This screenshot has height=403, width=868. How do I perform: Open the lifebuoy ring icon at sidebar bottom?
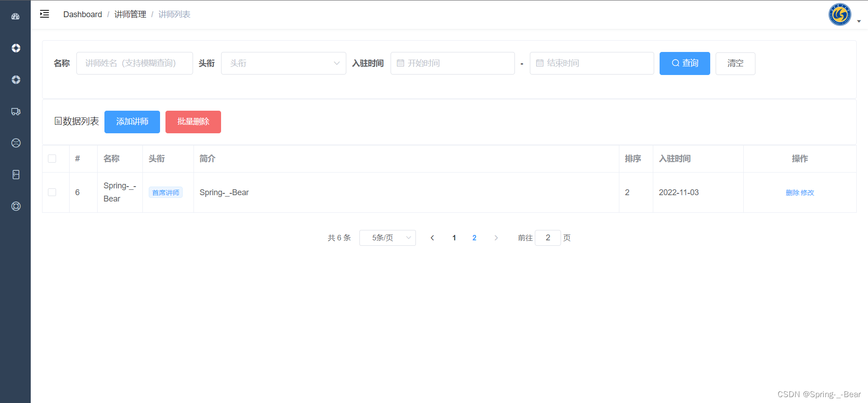16,206
